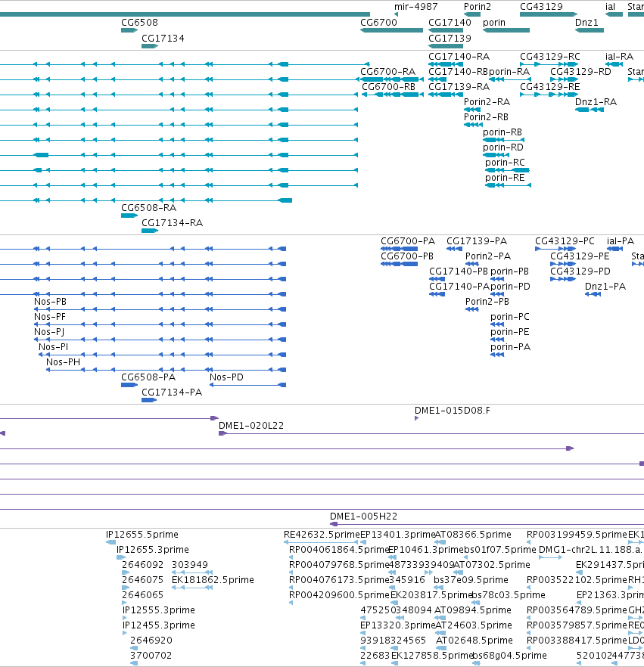Click the CG17139-RA transcript label
This screenshot has width=644, height=667.
click(x=459, y=87)
